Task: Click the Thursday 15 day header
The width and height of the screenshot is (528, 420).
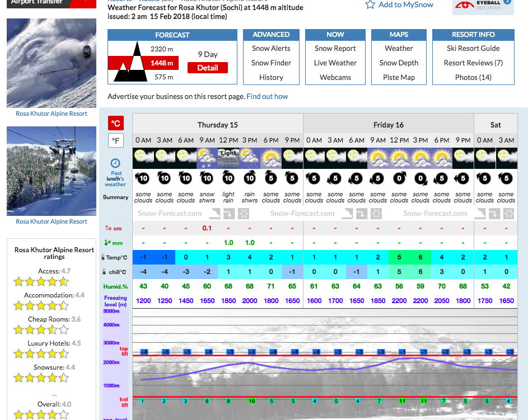Action: pyautogui.click(x=218, y=125)
